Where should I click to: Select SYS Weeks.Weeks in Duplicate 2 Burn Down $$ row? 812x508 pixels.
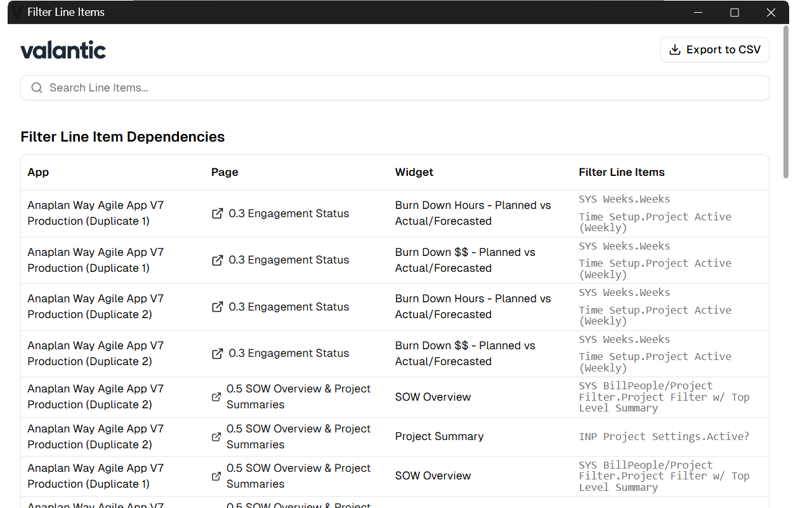(x=624, y=340)
